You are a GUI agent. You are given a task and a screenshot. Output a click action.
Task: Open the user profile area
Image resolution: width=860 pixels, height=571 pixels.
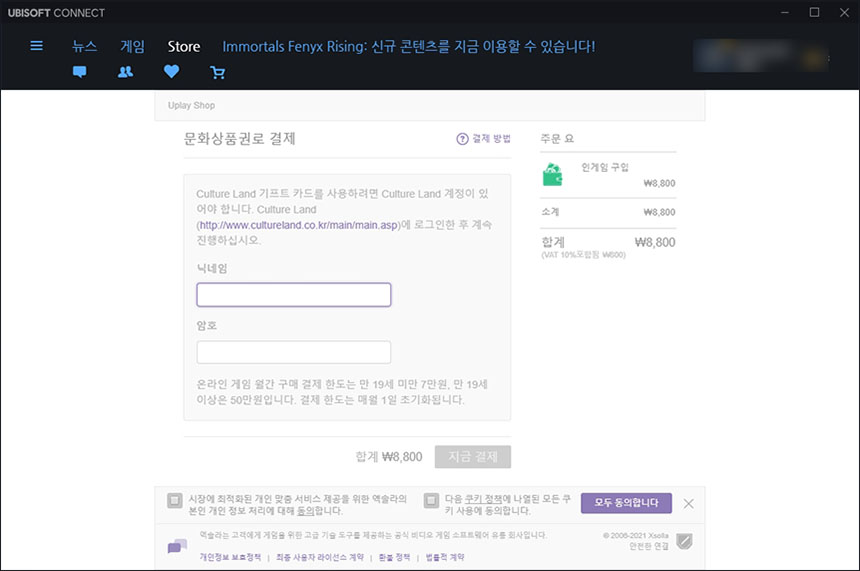coord(761,56)
